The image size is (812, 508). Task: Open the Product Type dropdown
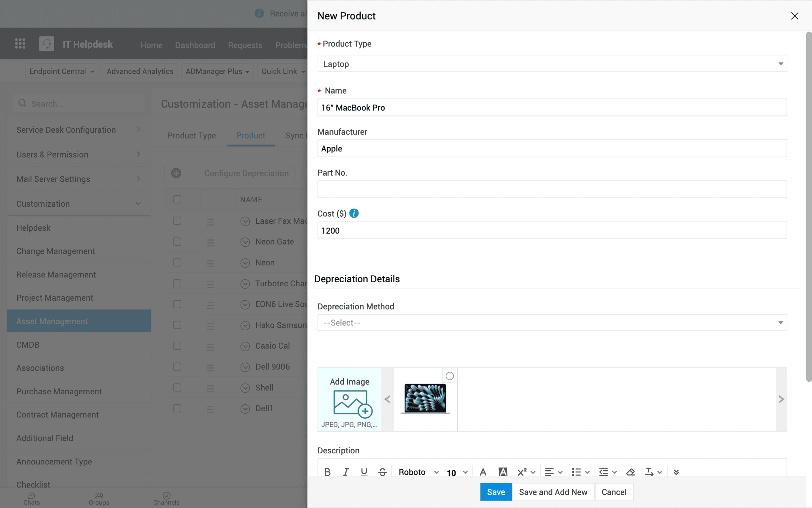552,64
